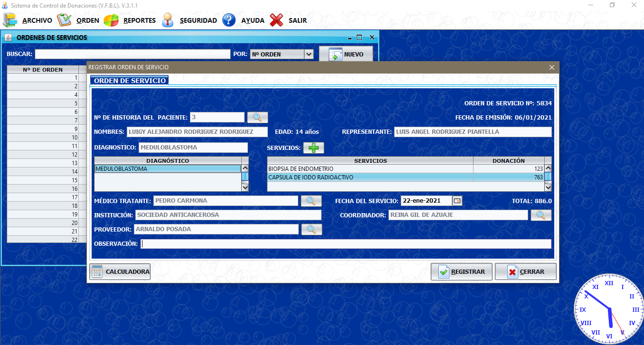Search for médico tratante using the magnifier
This screenshot has width=644, height=345.
[311, 201]
